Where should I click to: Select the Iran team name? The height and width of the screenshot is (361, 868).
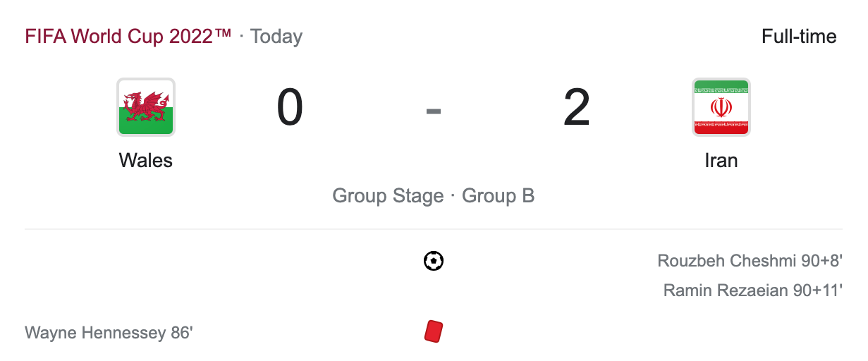pyautogui.click(x=721, y=161)
